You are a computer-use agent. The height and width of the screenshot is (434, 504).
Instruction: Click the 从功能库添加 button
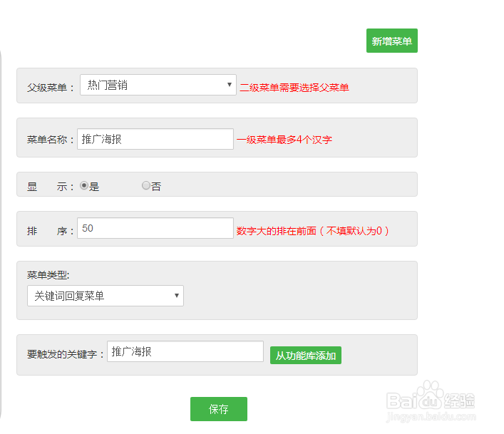[306, 356]
